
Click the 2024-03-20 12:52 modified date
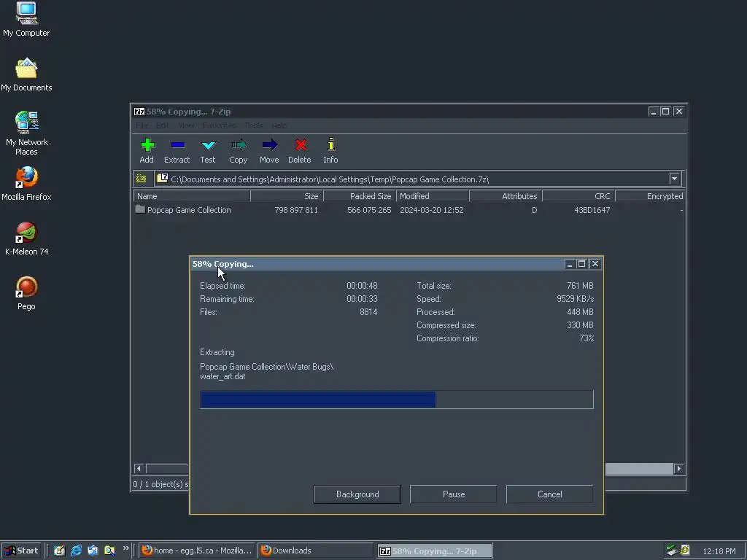(432, 210)
